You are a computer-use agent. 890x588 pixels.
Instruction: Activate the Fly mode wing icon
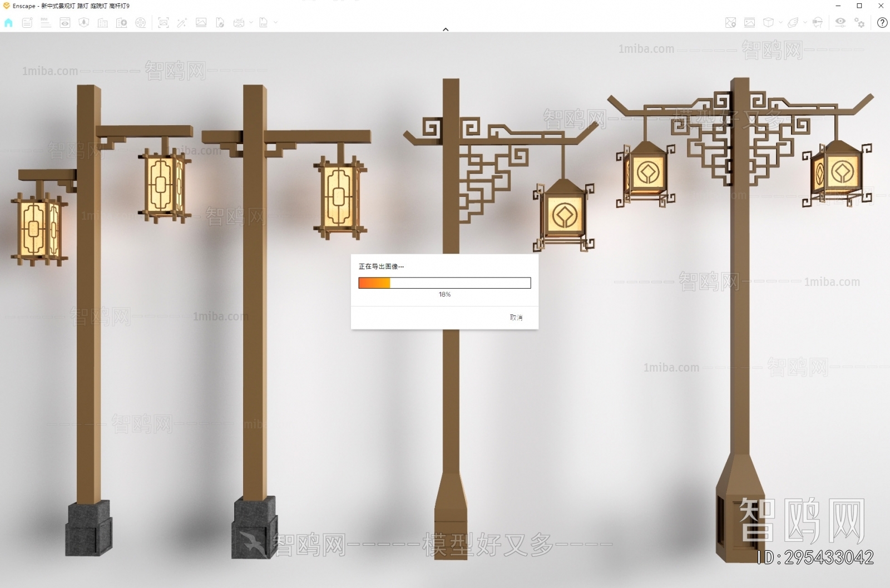click(x=793, y=23)
